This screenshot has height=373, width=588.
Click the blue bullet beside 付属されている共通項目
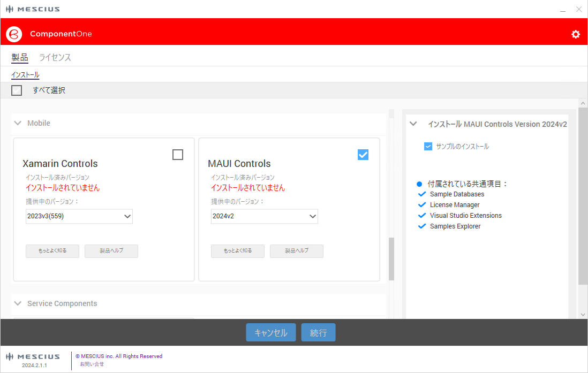click(419, 184)
